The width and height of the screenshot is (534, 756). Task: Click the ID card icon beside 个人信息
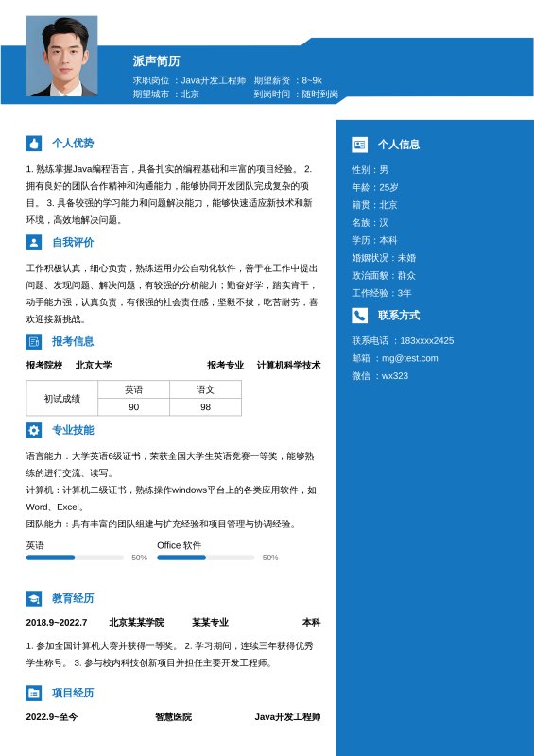[360, 145]
